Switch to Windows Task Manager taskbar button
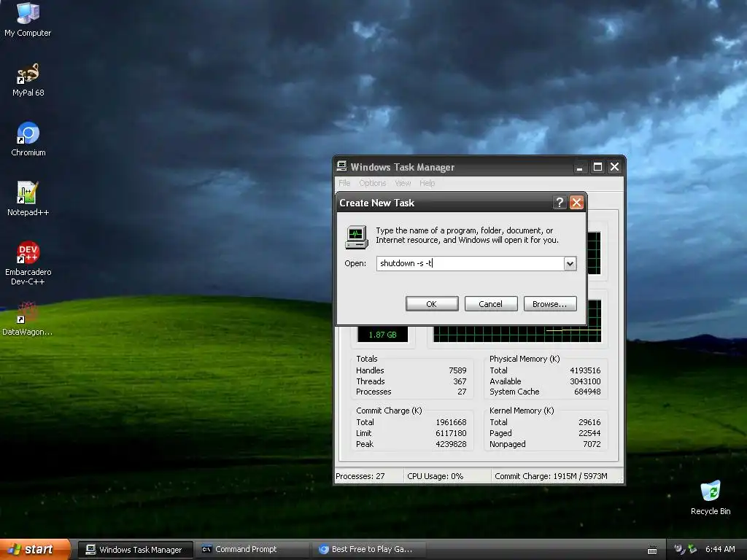This screenshot has width=747, height=560. pyautogui.click(x=135, y=550)
